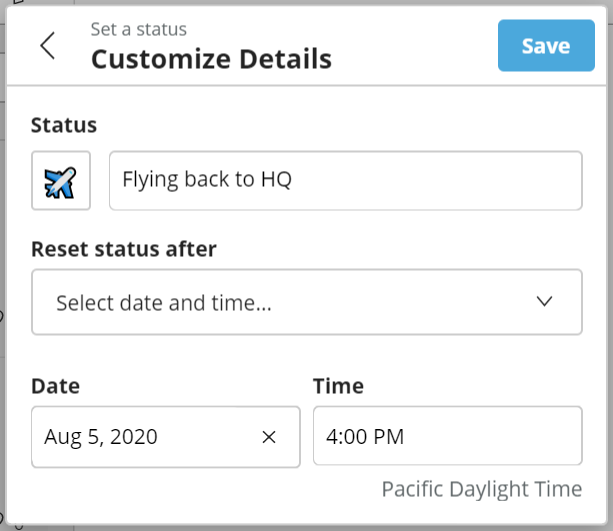Open the Reset status after dropdown

[306, 302]
